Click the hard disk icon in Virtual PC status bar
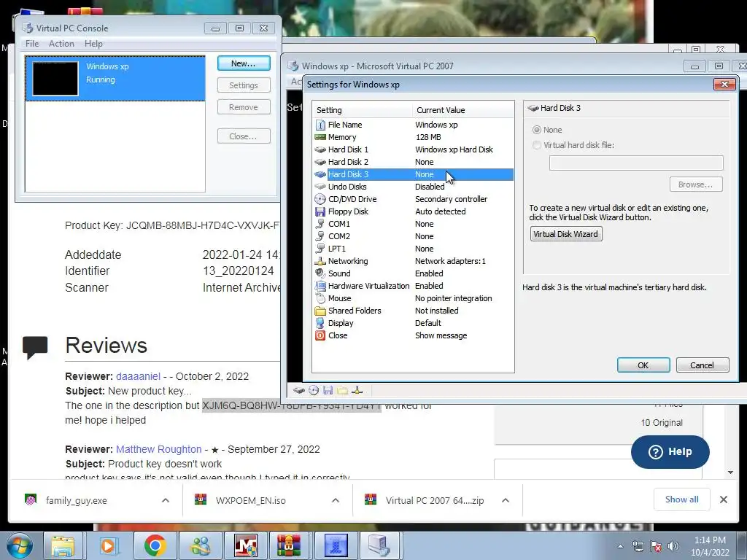747x560 pixels. pos(298,391)
